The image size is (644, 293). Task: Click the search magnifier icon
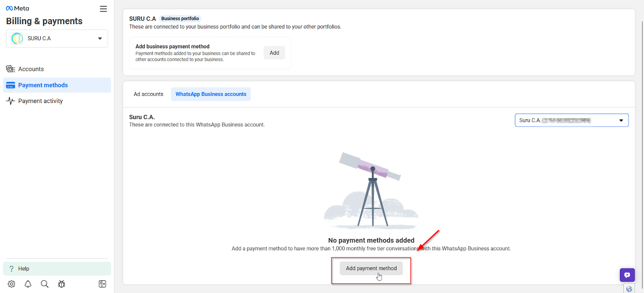point(45,284)
